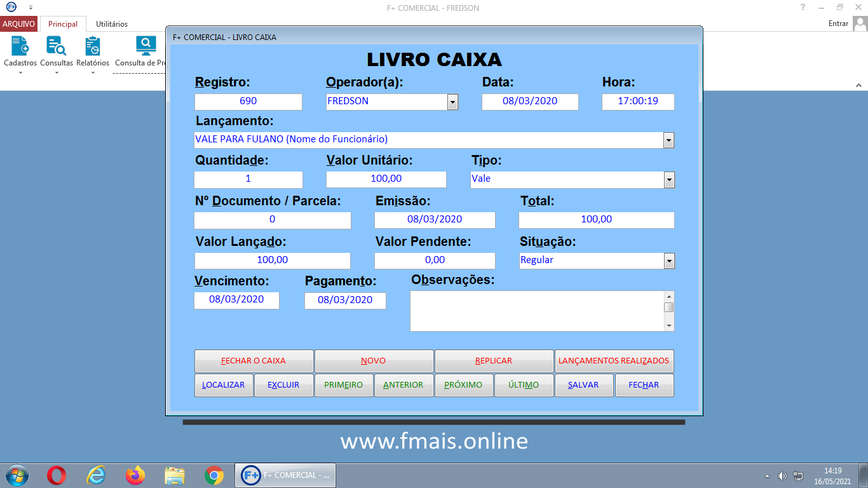Open the Situação dropdown showing Regular
This screenshot has height=488, width=868.
669,261
